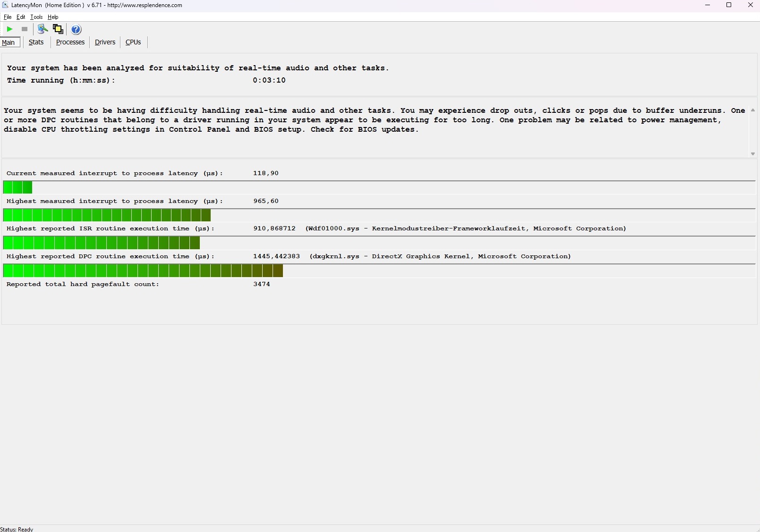Open the File menu

tap(8, 17)
